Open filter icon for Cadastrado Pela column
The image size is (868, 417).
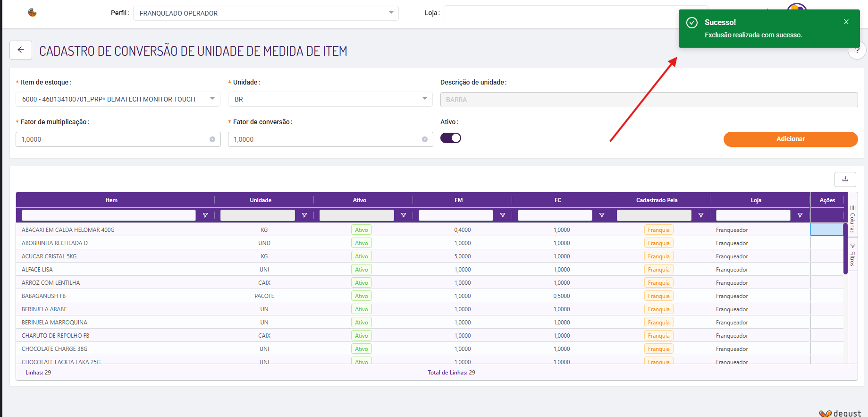click(701, 215)
